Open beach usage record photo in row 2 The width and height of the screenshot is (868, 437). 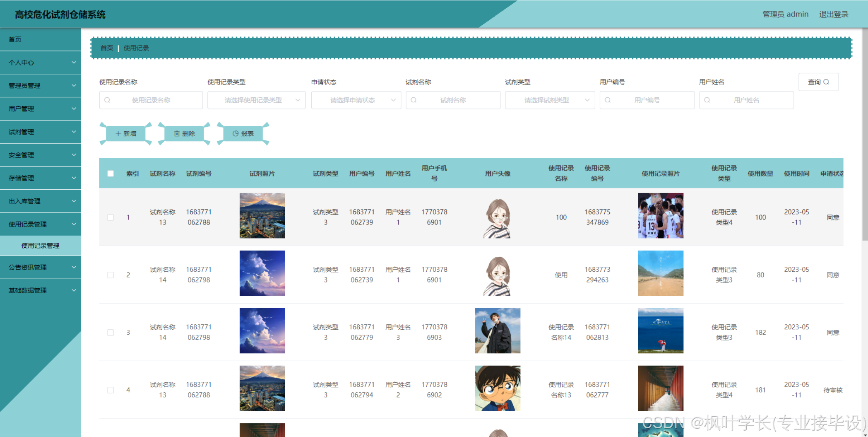tap(661, 273)
